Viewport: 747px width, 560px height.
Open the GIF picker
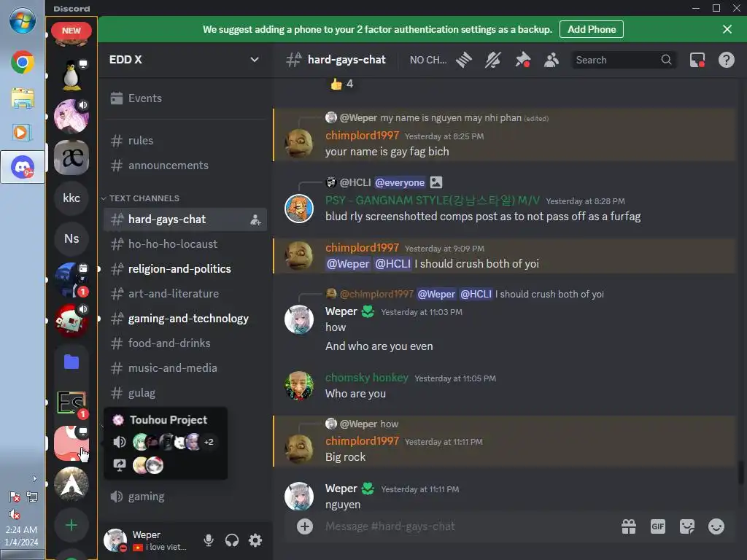(657, 526)
